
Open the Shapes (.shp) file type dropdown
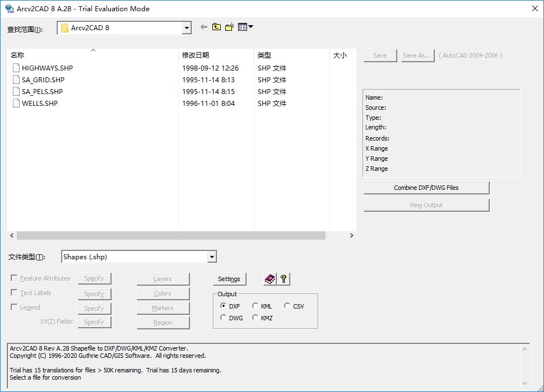click(x=212, y=256)
